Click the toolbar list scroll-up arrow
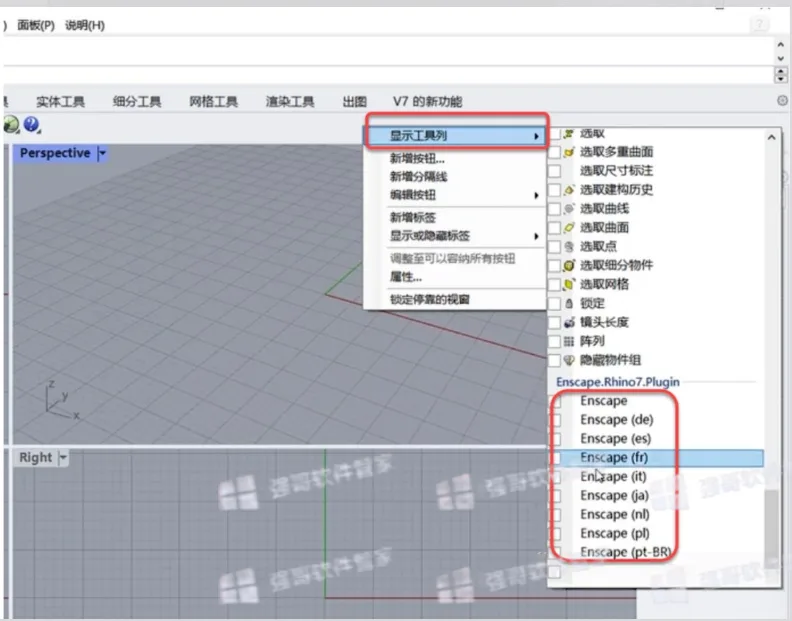This screenshot has height=621, width=792. (771, 137)
